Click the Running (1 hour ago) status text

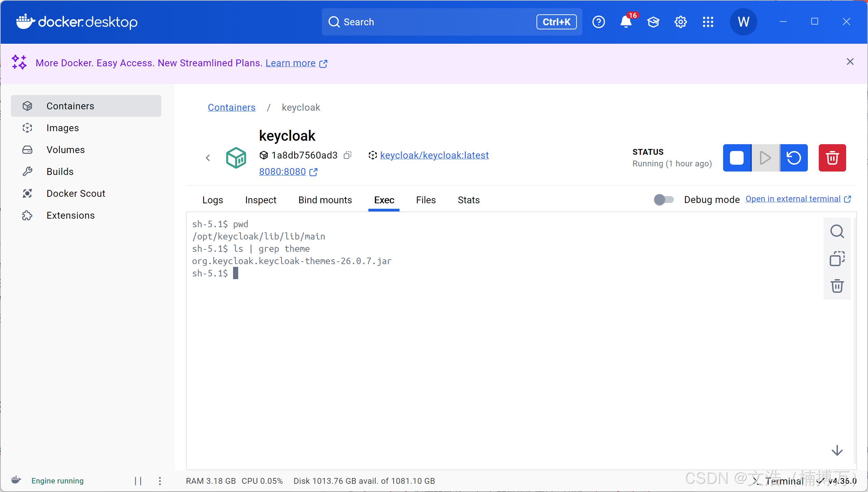tap(672, 164)
